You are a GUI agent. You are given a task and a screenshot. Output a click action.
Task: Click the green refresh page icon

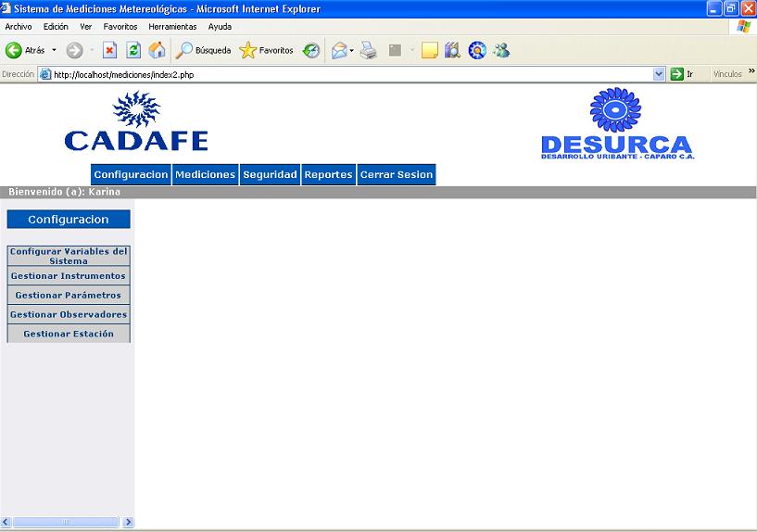point(133,50)
